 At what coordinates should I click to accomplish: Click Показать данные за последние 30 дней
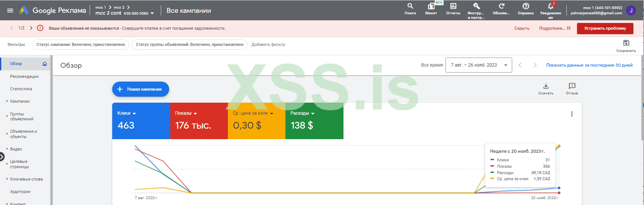(589, 65)
